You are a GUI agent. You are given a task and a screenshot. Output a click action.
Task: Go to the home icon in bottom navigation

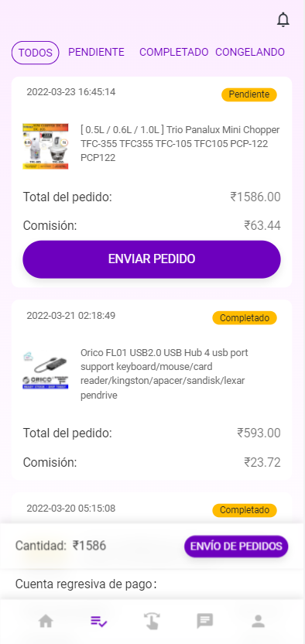click(x=46, y=621)
